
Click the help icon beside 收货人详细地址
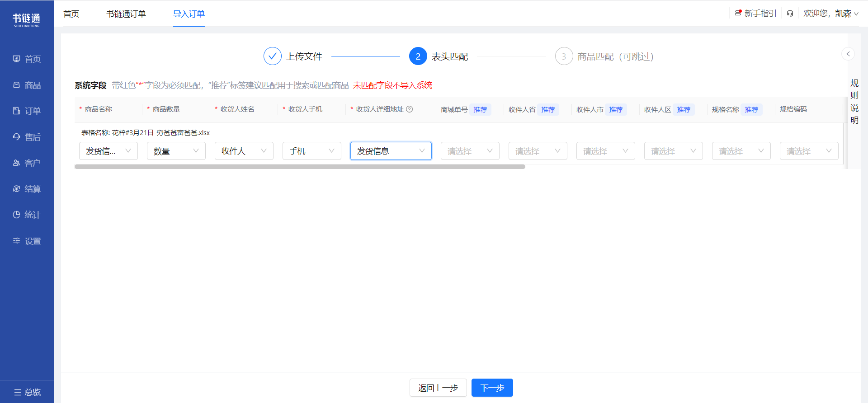coord(410,109)
